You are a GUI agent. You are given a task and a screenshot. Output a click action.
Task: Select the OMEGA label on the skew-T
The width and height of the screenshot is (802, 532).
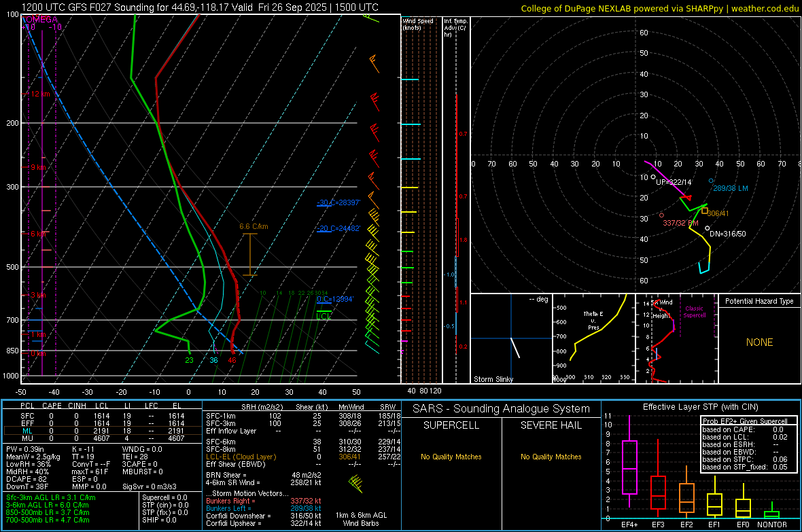point(41,20)
